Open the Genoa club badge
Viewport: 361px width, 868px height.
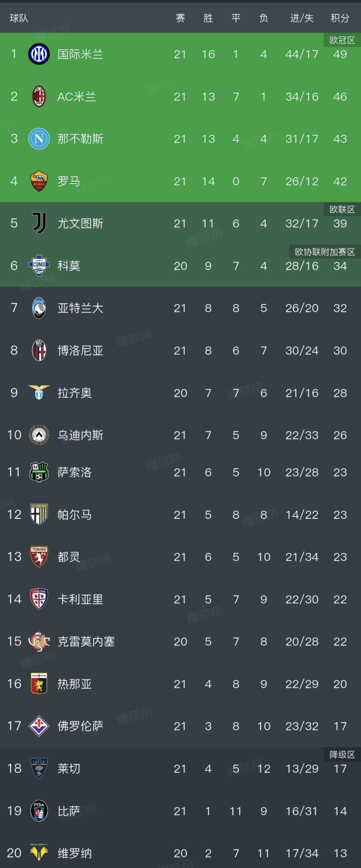point(39,684)
